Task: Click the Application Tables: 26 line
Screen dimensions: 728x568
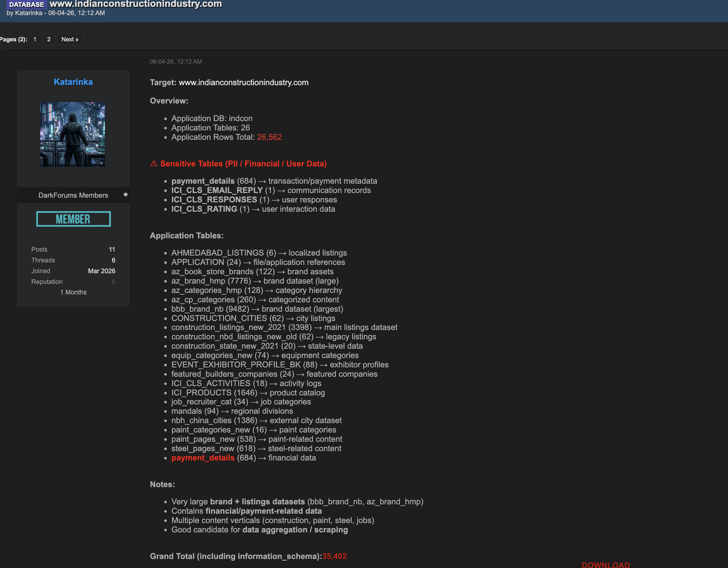Action: click(x=211, y=128)
